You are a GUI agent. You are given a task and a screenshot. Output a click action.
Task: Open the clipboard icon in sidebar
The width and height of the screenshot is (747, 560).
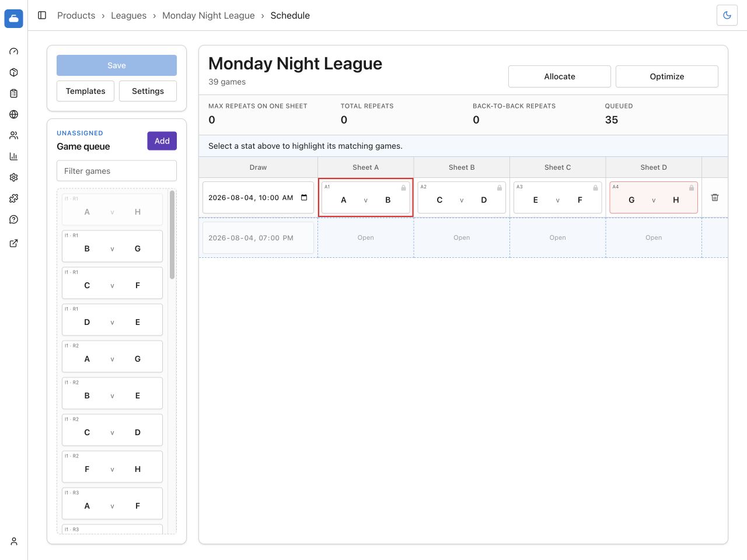pyautogui.click(x=14, y=93)
